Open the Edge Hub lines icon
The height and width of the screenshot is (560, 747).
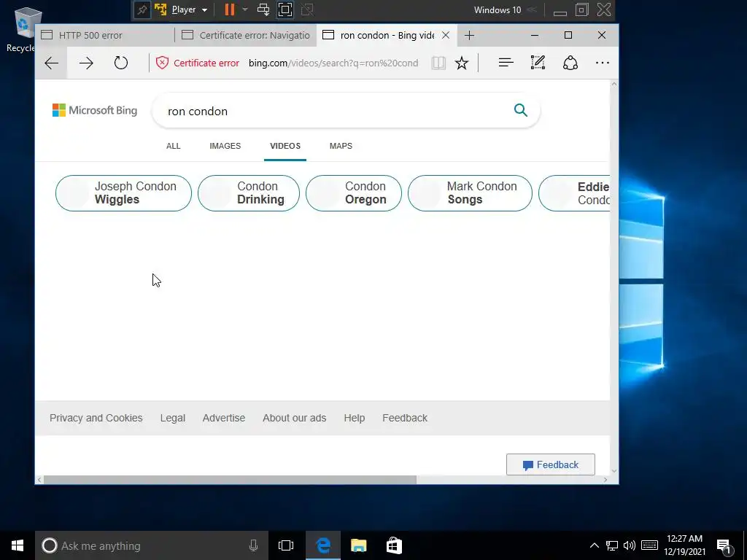point(506,63)
